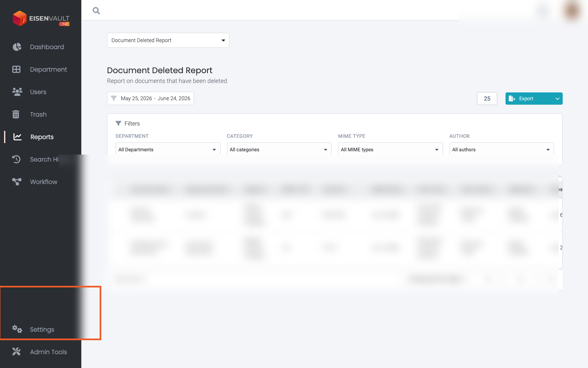Open the Document Deleted Report type dropdown
The image size is (588, 368).
(168, 40)
